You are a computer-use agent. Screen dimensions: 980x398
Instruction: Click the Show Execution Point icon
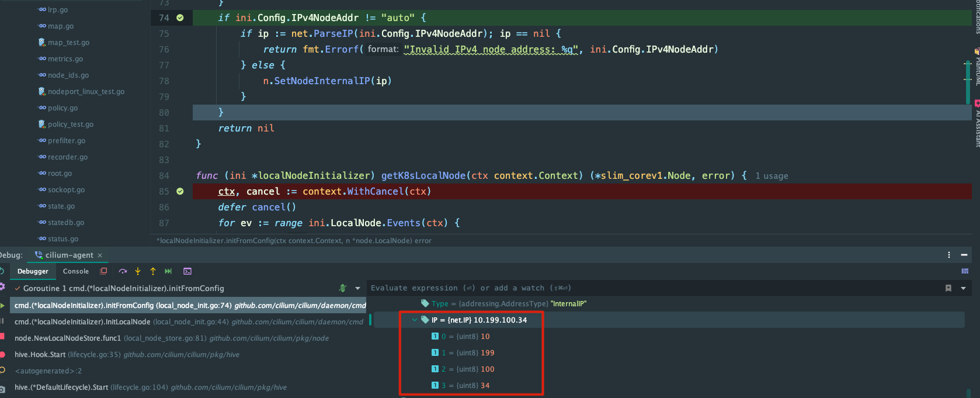(104, 271)
